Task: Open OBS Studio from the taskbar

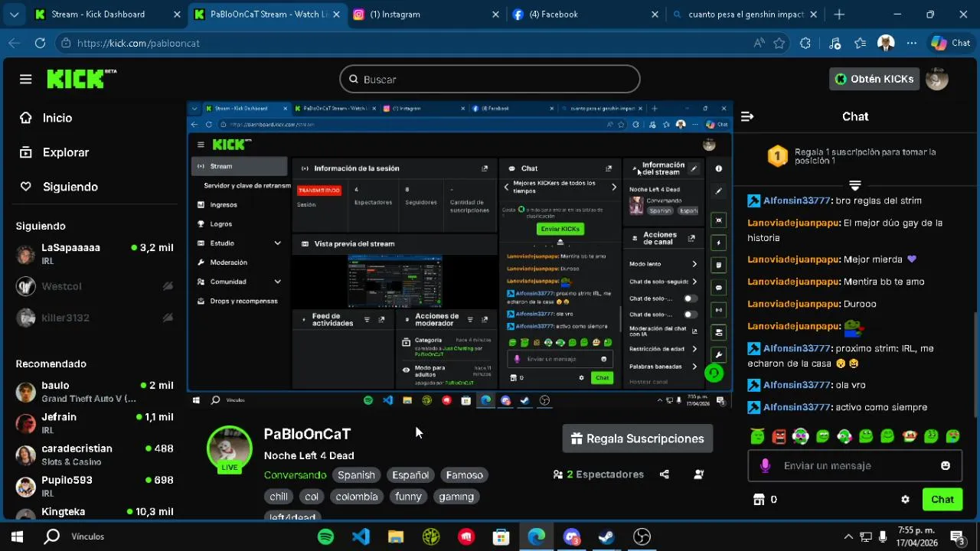Action: 642,536
